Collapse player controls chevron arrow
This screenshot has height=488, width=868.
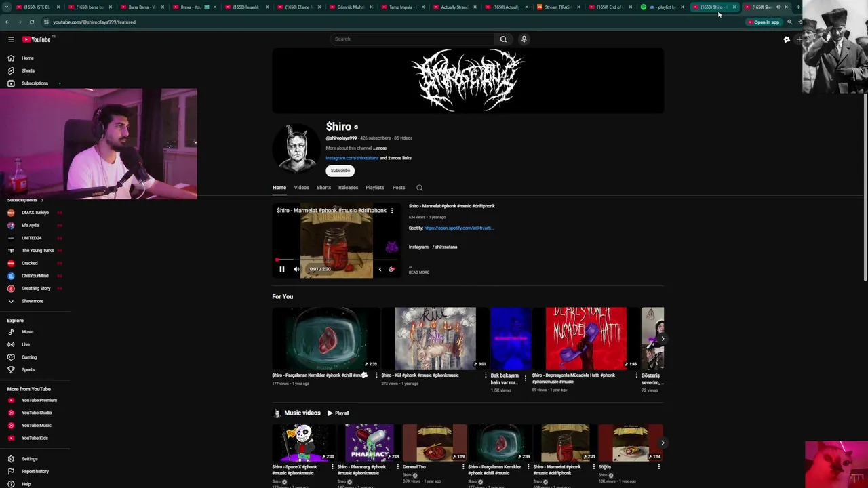(380, 270)
